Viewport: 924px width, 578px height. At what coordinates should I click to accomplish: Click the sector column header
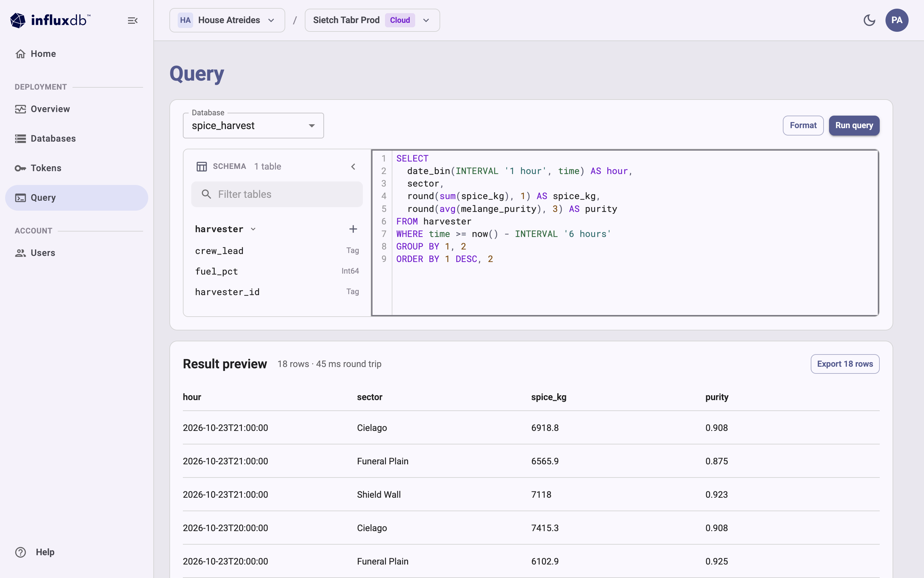click(x=370, y=397)
